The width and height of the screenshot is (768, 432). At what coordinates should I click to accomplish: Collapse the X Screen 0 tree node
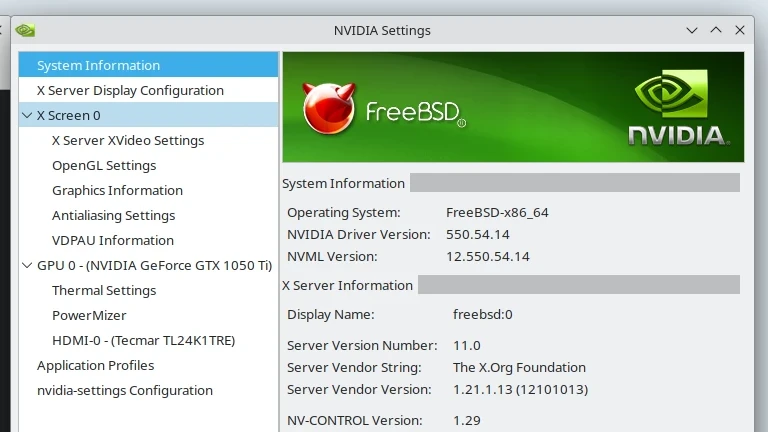27,115
